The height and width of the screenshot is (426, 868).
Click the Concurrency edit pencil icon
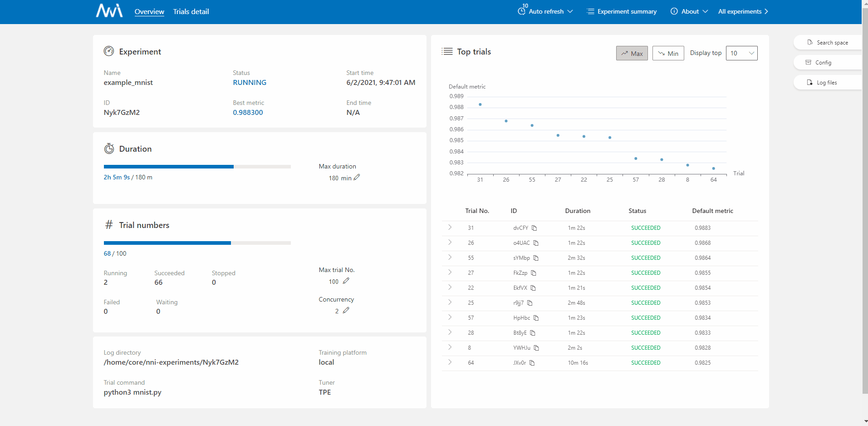[346, 311]
